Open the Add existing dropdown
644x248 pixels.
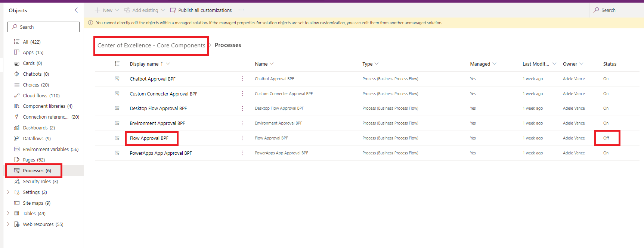(163, 10)
